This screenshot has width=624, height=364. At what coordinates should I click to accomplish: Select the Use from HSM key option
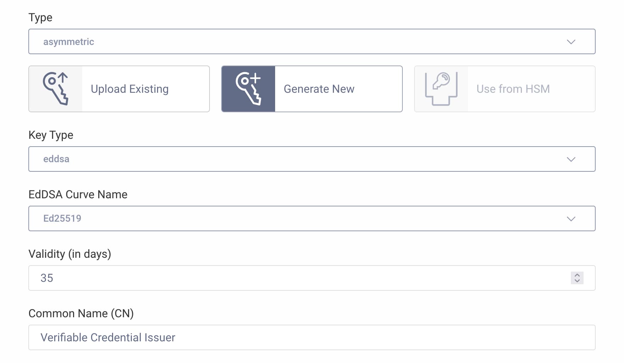tap(505, 89)
